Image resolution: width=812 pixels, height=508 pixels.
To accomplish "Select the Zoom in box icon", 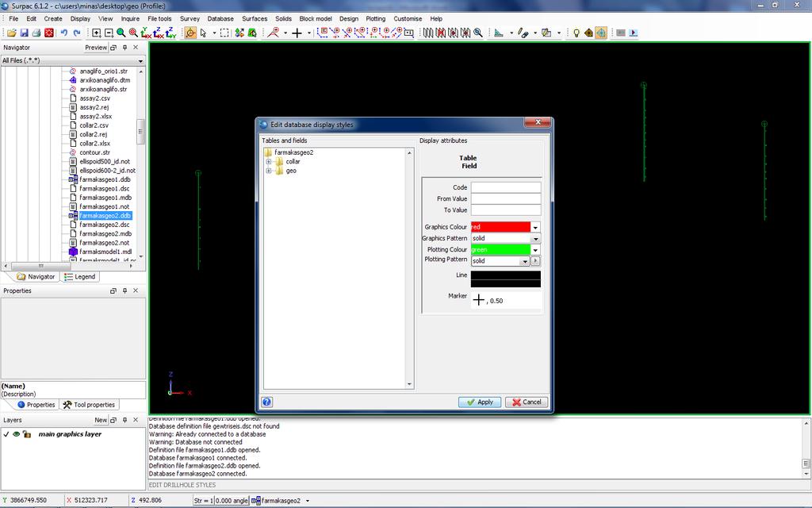I will pos(96,33).
